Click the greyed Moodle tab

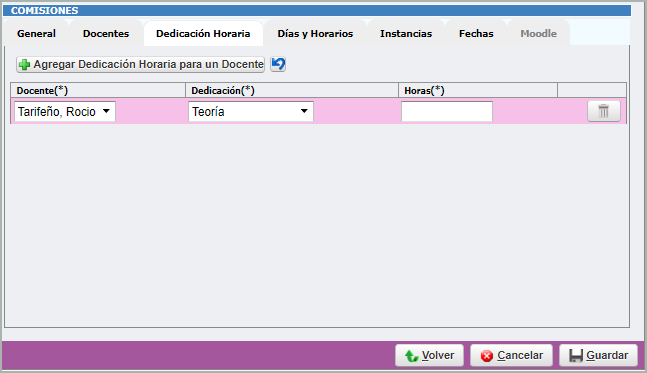coord(538,33)
